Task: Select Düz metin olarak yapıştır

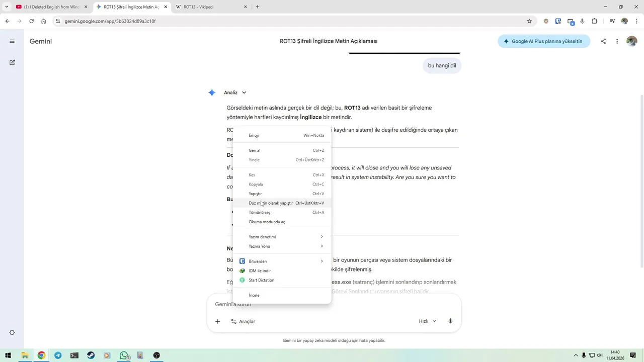Action: pos(282,203)
